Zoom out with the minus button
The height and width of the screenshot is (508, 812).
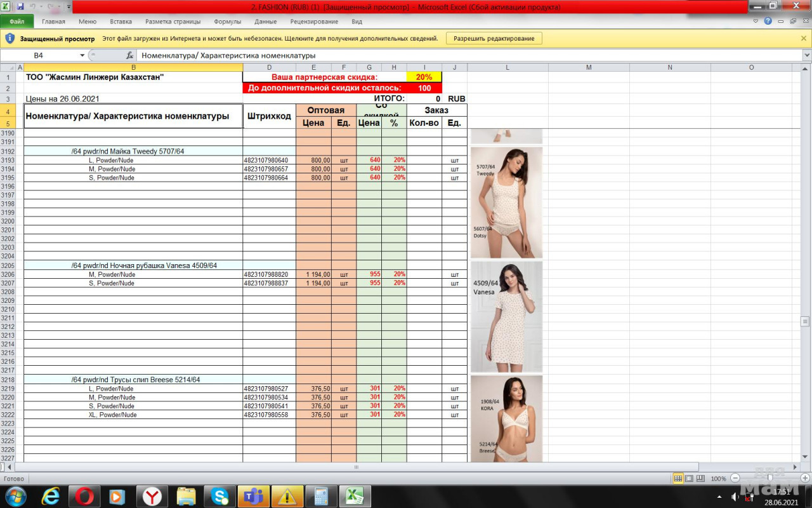[x=735, y=478]
